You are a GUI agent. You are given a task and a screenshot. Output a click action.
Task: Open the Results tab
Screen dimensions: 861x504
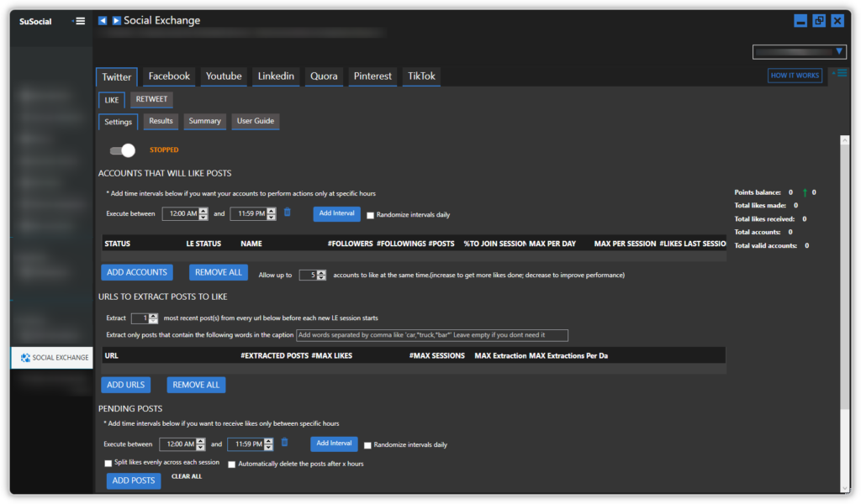point(161,121)
